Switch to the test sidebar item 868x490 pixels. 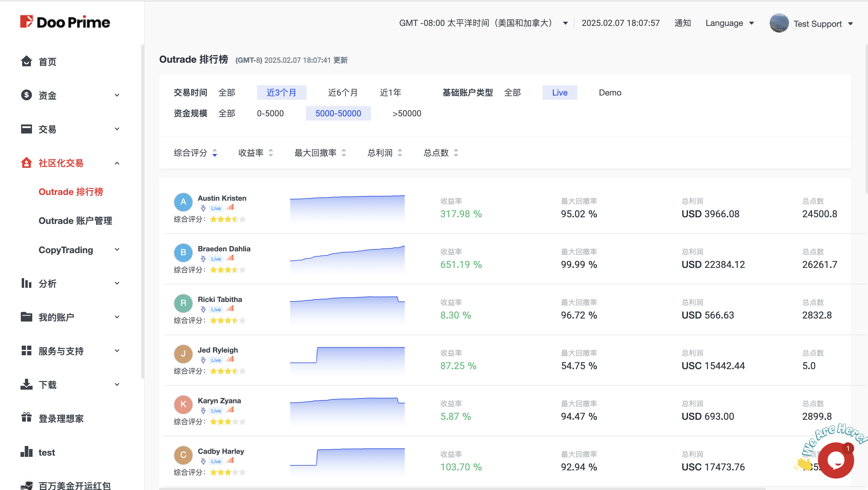point(46,452)
